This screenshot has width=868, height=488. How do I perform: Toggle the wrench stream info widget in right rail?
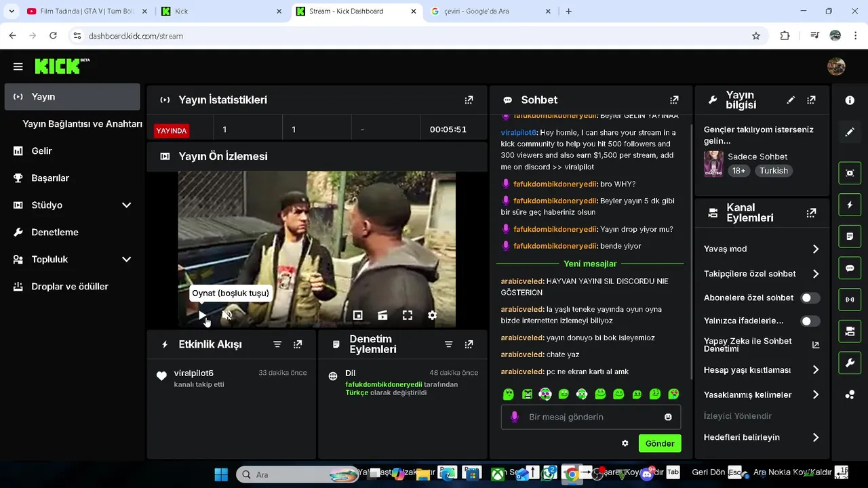click(850, 363)
